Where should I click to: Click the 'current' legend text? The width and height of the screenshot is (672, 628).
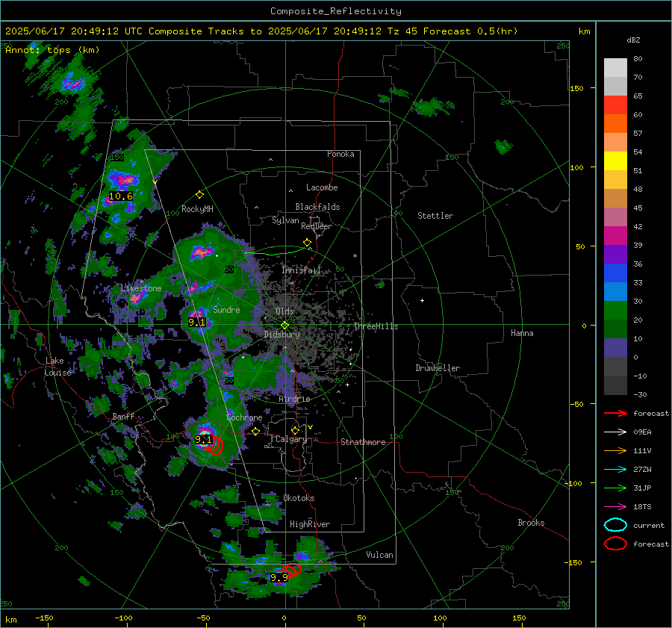click(649, 525)
